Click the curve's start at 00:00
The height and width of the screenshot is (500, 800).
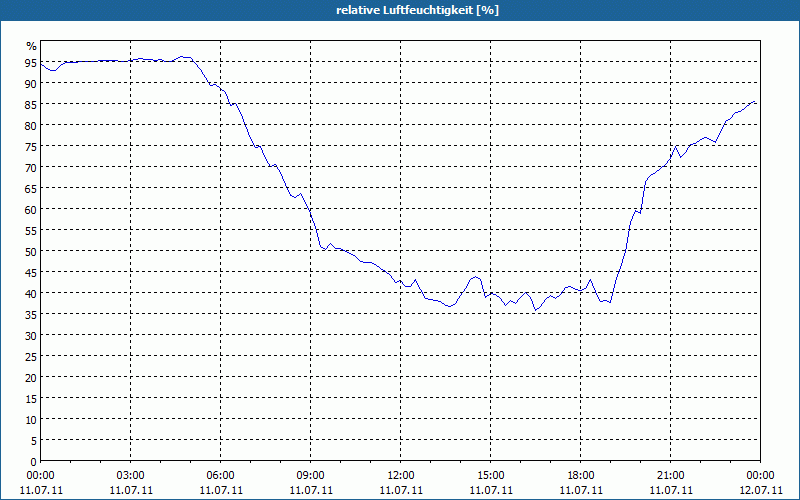[x=41, y=64]
